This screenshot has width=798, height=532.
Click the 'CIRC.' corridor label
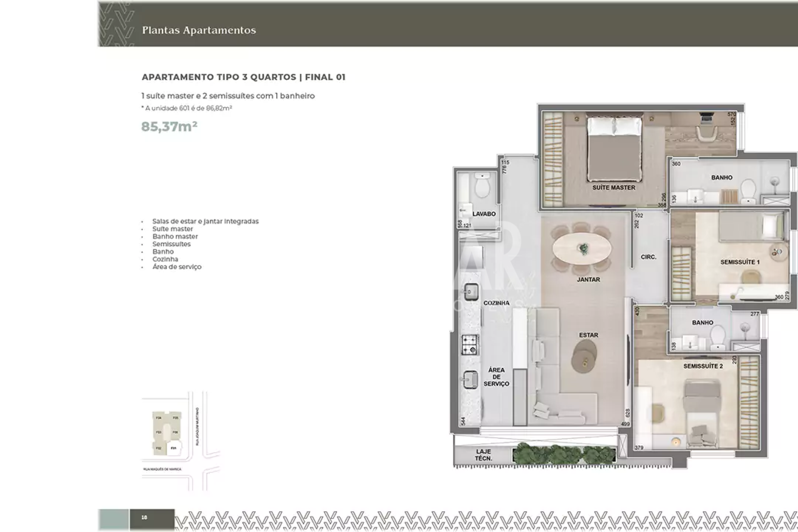(x=648, y=257)
